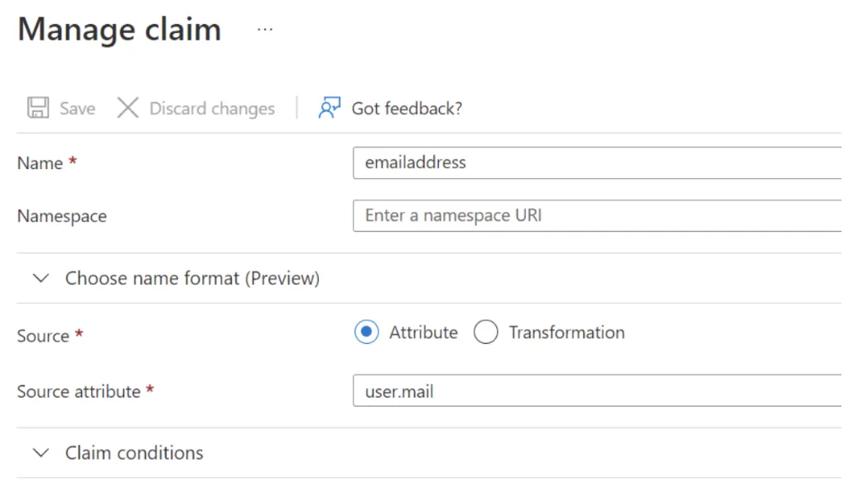
Task: Open the Got feedback? link
Action: (x=407, y=109)
